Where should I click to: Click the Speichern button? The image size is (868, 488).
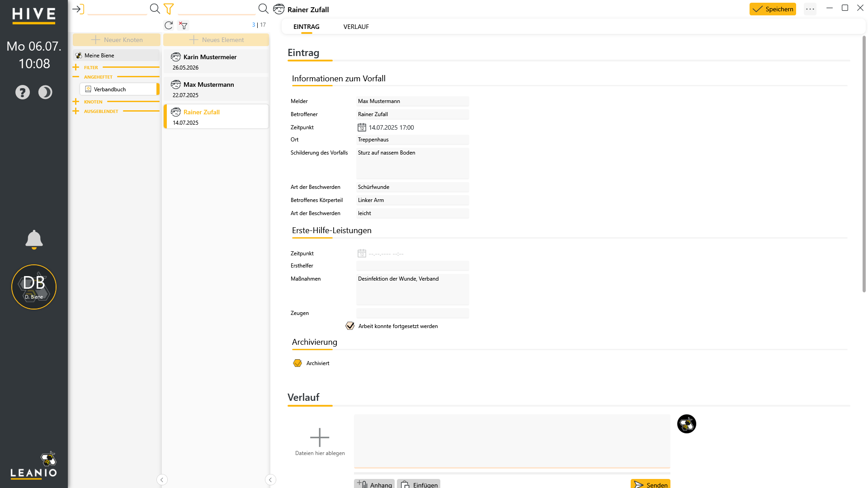point(773,9)
